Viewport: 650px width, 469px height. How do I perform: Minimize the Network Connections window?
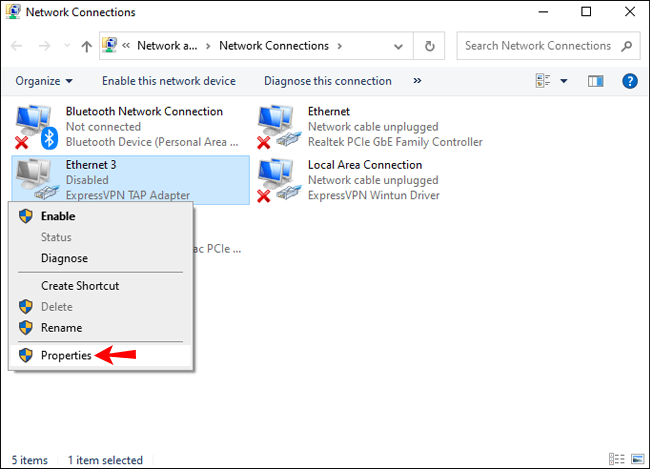pos(543,12)
